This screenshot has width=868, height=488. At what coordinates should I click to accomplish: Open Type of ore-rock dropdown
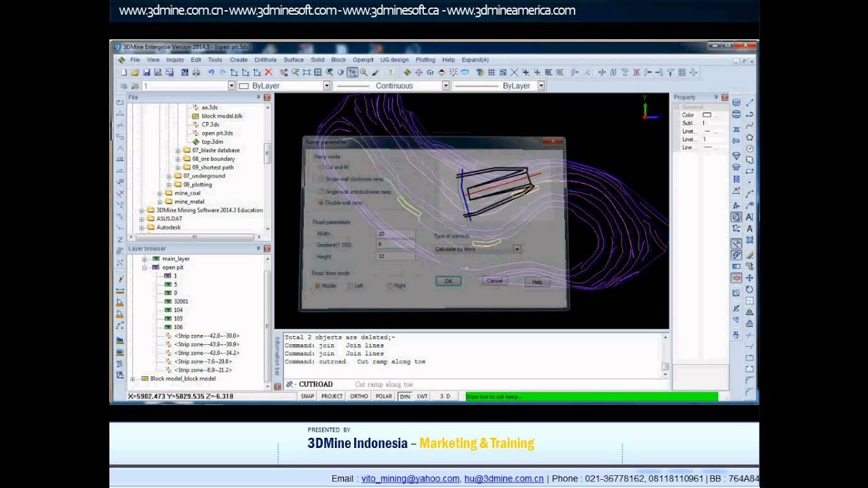517,249
